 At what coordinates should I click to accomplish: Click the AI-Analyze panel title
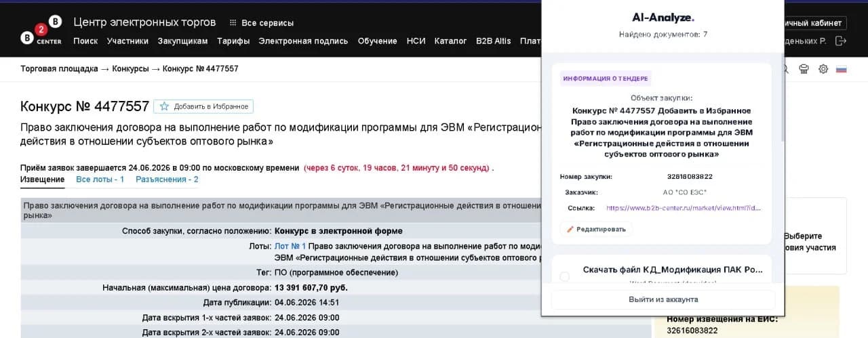click(x=663, y=18)
